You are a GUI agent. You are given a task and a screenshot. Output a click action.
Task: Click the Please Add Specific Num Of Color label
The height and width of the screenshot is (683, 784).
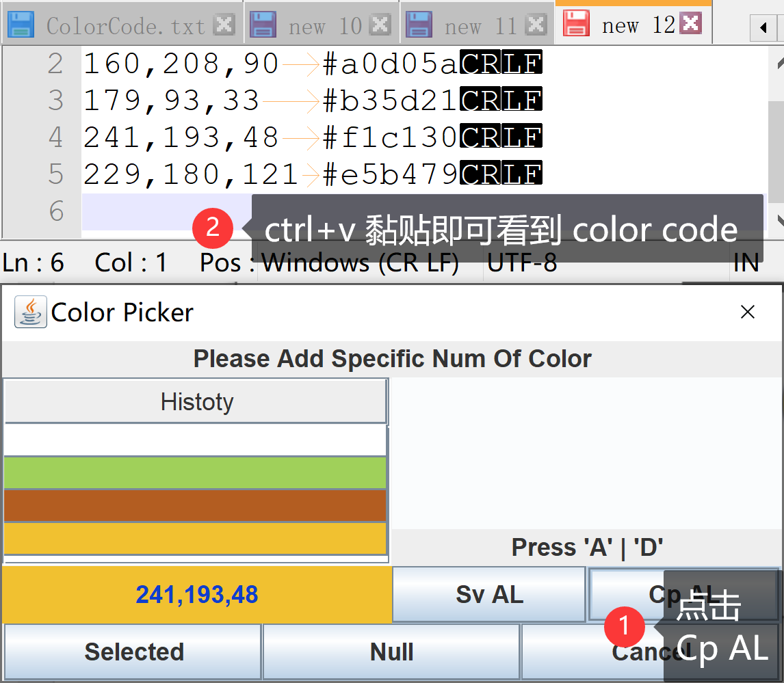point(392,359)
